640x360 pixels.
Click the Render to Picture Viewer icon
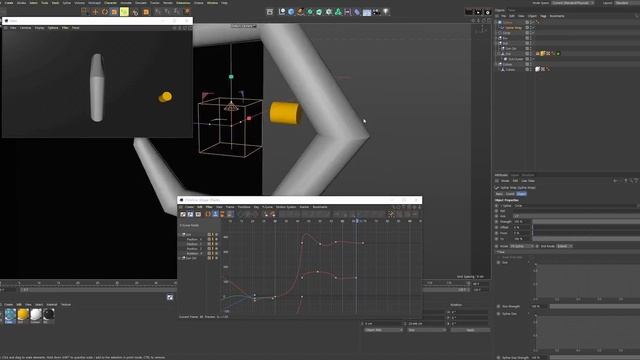pyautogui.click(x=478, y=12)
